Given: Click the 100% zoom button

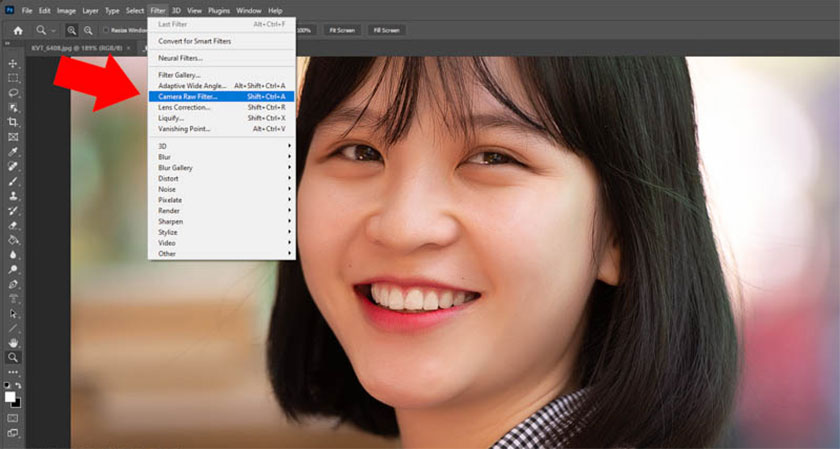Looking at the screenshot, I should tap(305, 31).
